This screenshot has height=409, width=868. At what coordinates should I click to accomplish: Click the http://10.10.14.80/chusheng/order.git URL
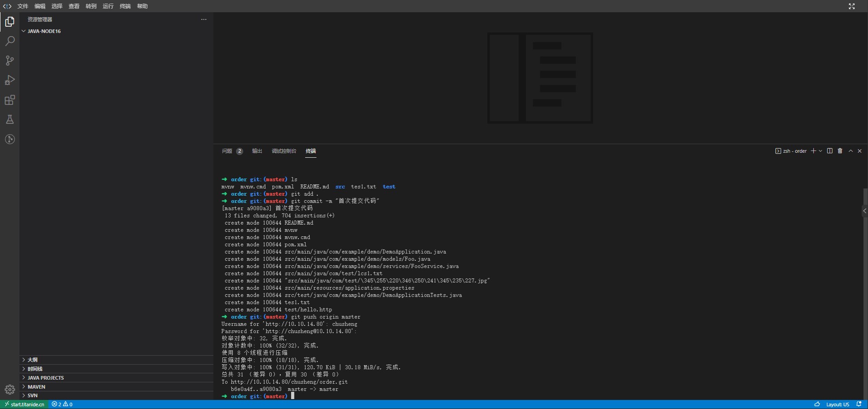point(289,382)
